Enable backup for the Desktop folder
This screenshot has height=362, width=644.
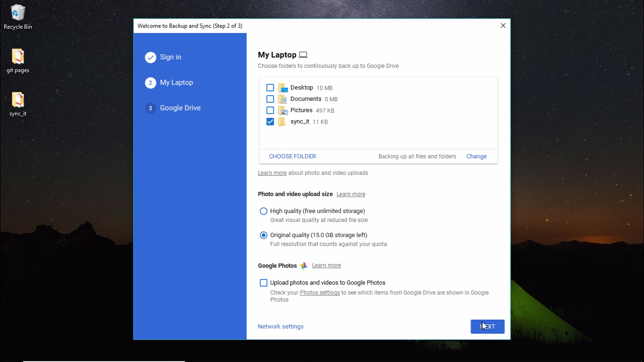tap(270, 87)
